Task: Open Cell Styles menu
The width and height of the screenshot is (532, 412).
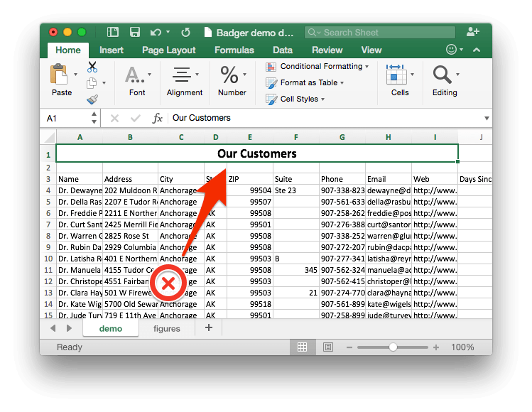Action: point(295,99)
